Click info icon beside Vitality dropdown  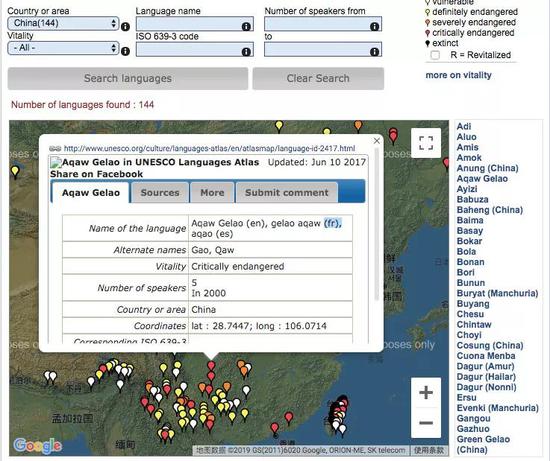[125, 52]
